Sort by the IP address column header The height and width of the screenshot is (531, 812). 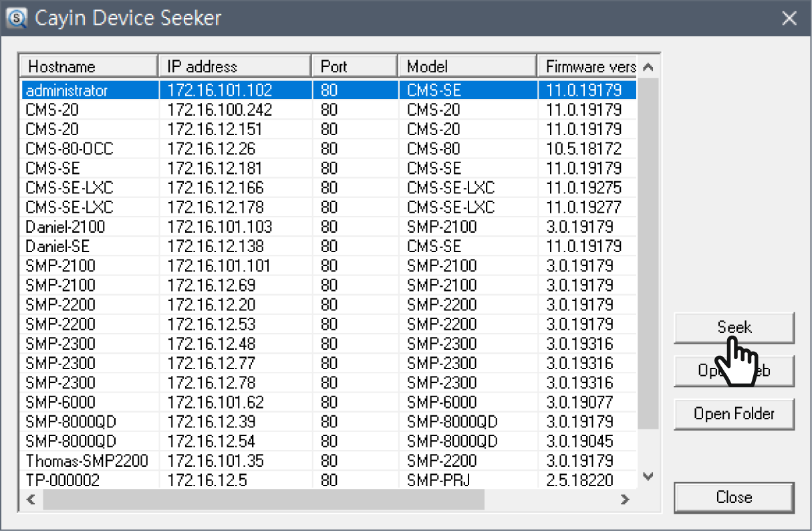point(235,67)
